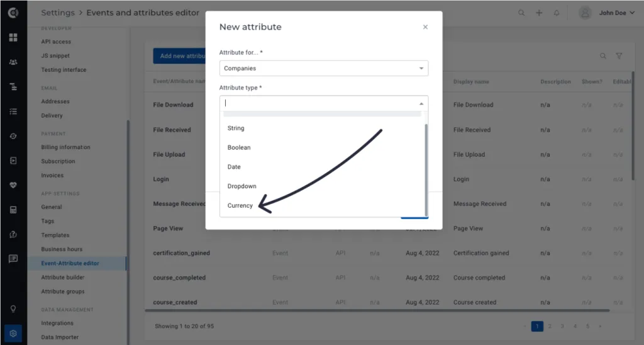Open the list icon in left sidebar
The image size is (644, 345).
[x=13, y=111]
